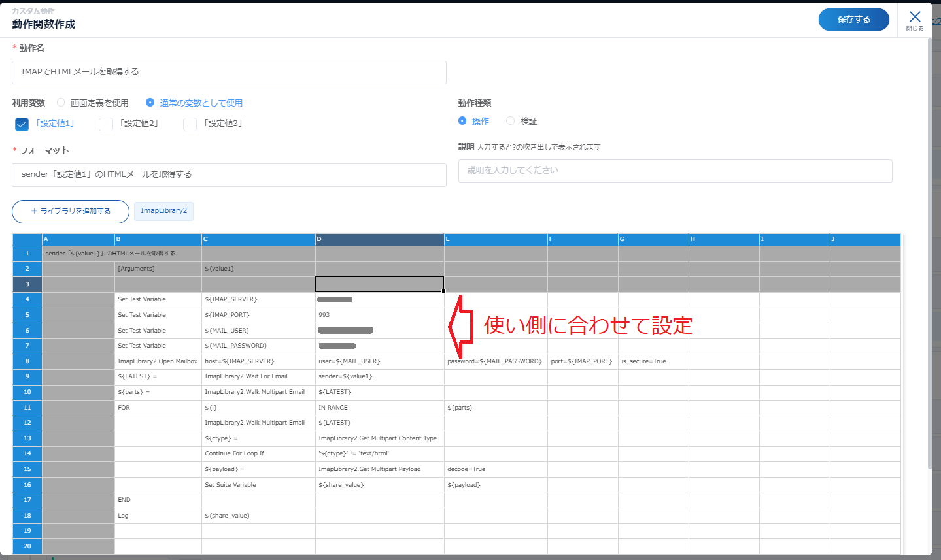Check the 「設定値3」 checkbox
Screen dimensions: 941x560
(x=190, y=124)
